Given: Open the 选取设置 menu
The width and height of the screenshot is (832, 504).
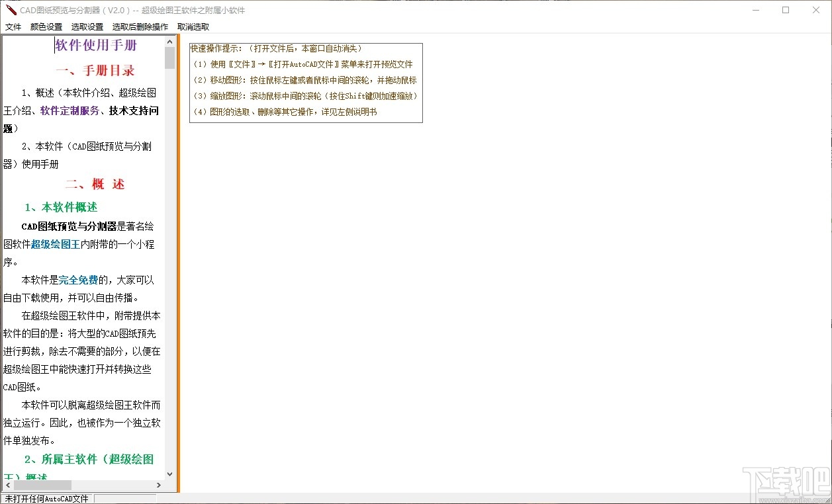Looking at the screenshot, I should pyautogui.click(x=88, y=26).
